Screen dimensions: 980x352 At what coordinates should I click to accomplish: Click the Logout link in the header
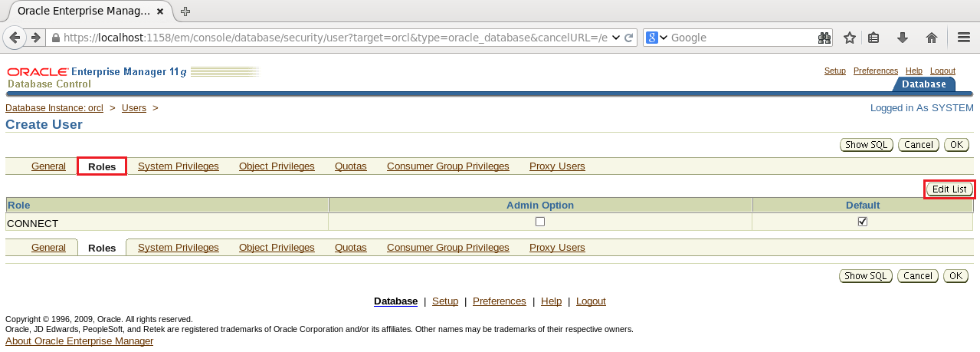coord(942,71)
